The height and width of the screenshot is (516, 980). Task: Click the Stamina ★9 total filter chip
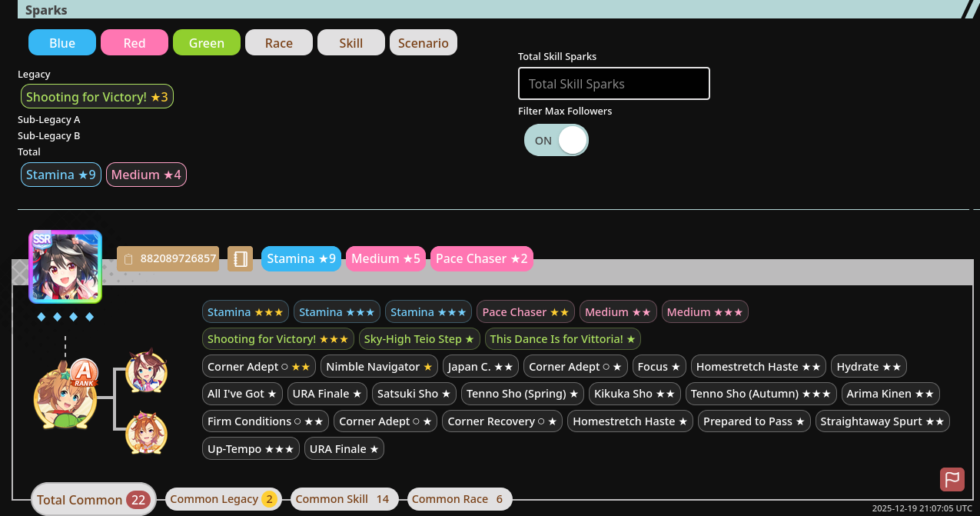61,175
